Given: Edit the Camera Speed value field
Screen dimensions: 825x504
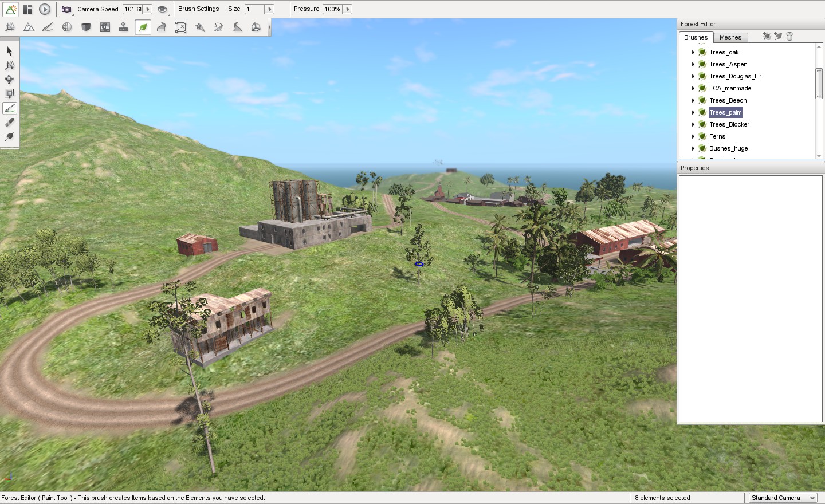Looking at the screenshot, I should point(133,9).
